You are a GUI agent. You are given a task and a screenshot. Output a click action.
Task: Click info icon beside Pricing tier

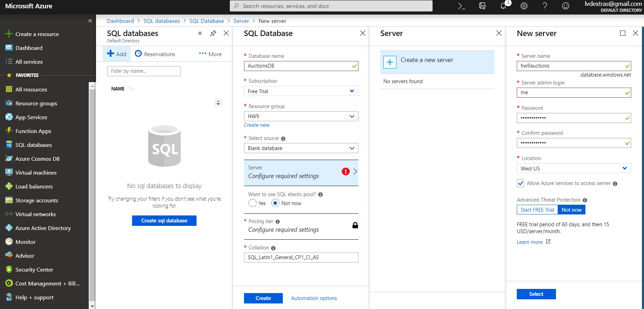tap(278, 222)
